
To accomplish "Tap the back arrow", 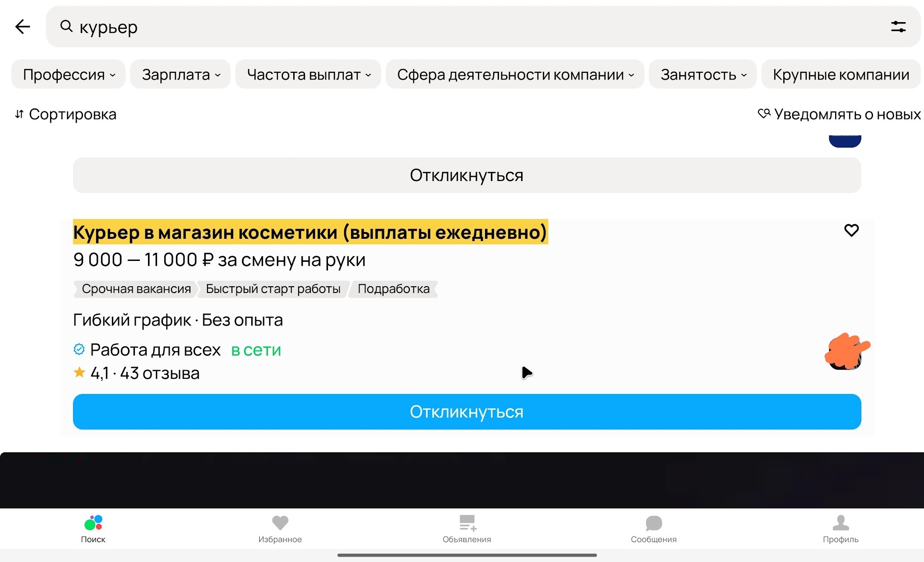I will pyautogui.click(x=22, y=27).
